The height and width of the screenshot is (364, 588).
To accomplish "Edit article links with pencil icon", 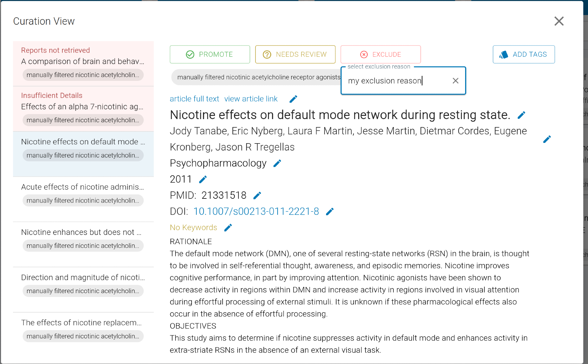I will pyautogui.click(x=293, y=99).
